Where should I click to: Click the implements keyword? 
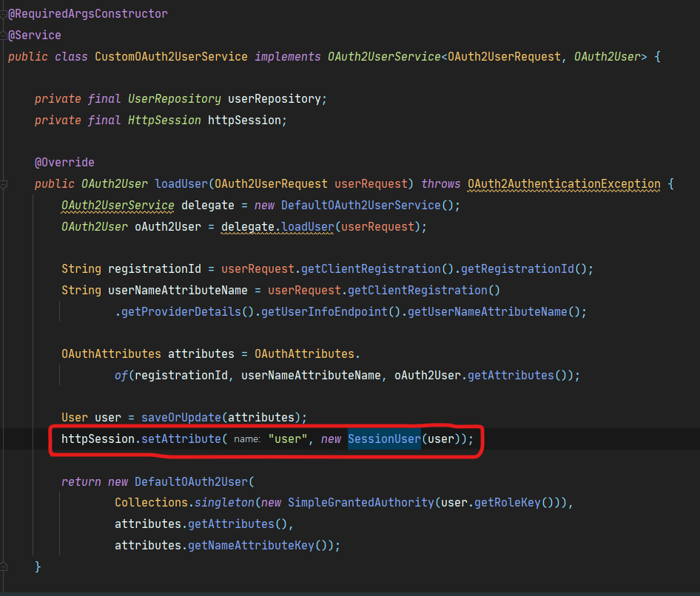pyautogui.click(x=288, y=57)
